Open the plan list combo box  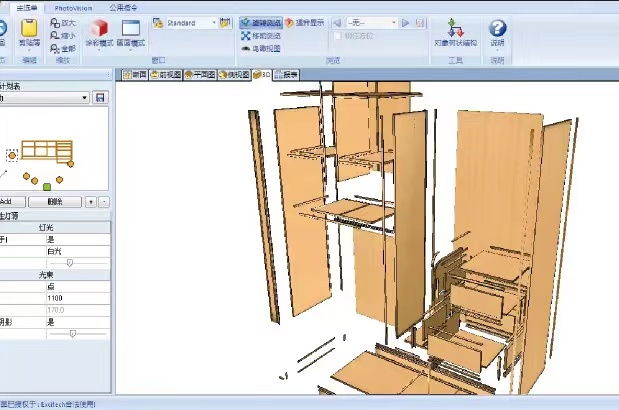[x=44, y=97]
